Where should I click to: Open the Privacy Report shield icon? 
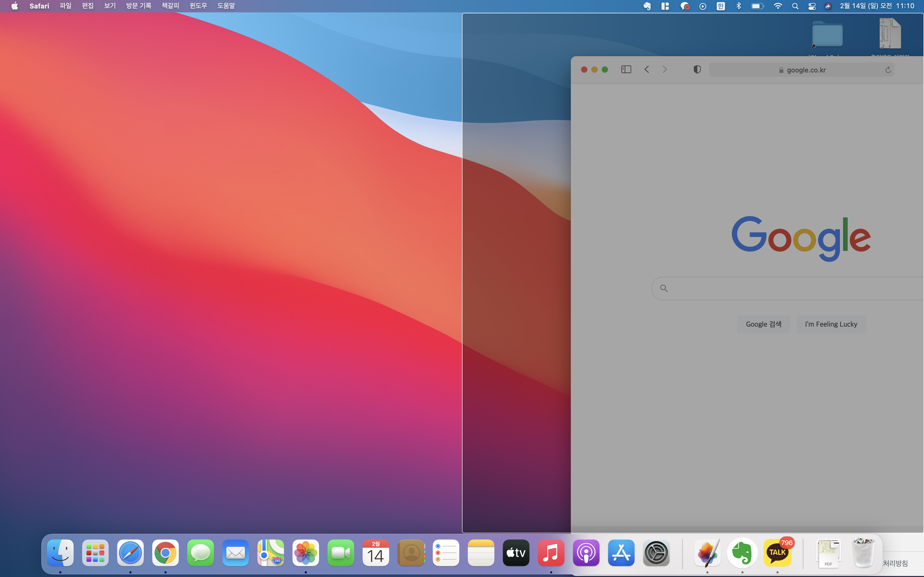point(697,70)
